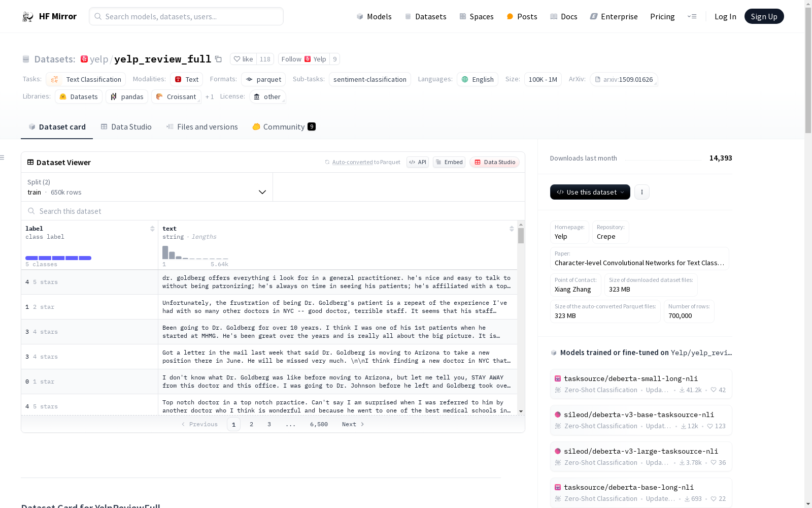Open the API button in Dataset Viewer
This screenshot has width=812, height=508.
(x=418, y=162)
